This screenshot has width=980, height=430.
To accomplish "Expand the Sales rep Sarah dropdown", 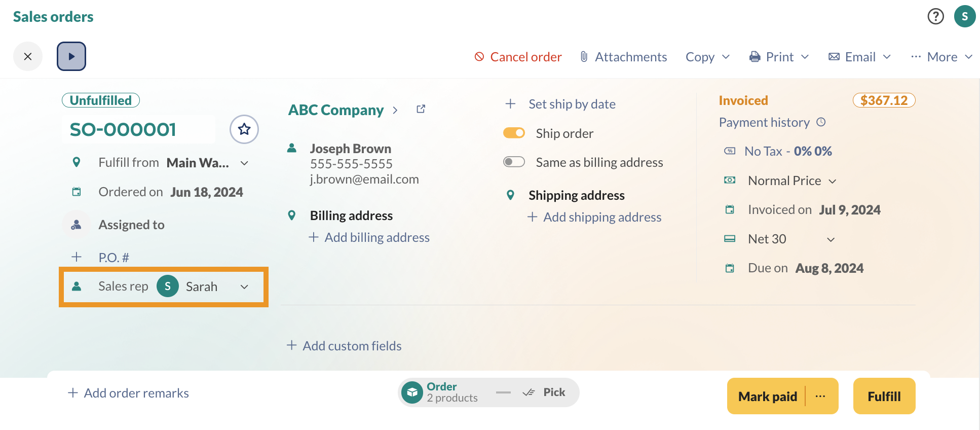I will 244,287.
